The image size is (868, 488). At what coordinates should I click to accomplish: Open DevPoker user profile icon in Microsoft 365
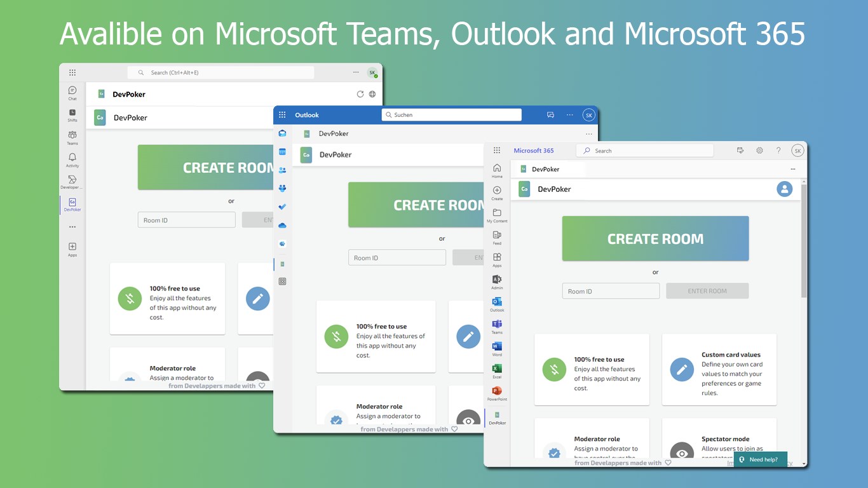(785, 189)
